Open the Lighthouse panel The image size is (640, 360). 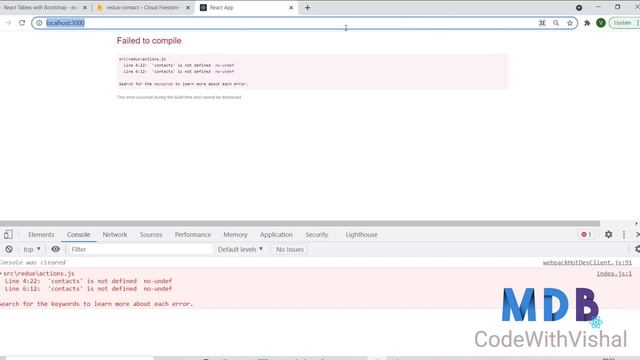(361, 235)
